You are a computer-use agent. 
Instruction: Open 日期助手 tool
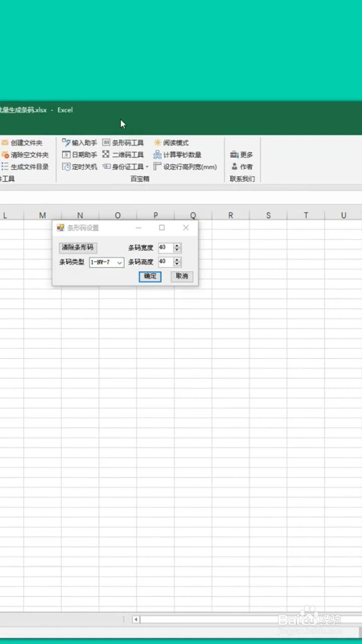79,155
